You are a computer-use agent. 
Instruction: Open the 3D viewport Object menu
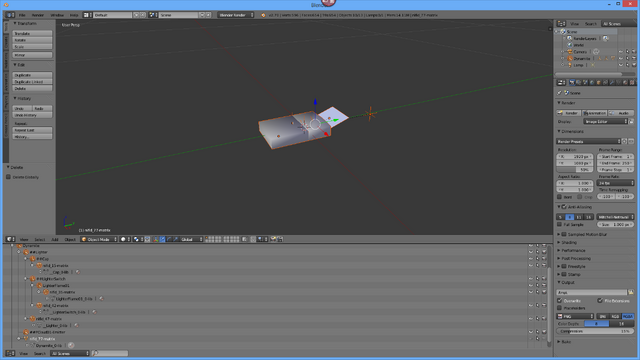click(70, 240)
